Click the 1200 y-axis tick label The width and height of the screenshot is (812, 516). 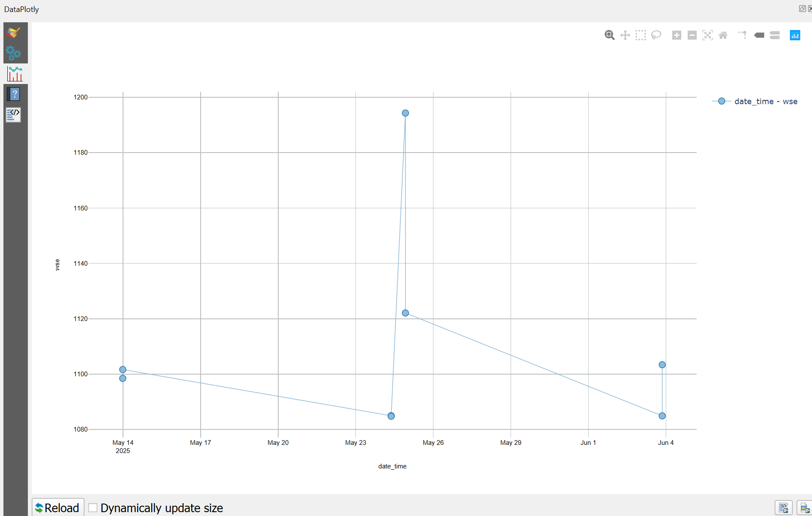click(x=81, y=97)
